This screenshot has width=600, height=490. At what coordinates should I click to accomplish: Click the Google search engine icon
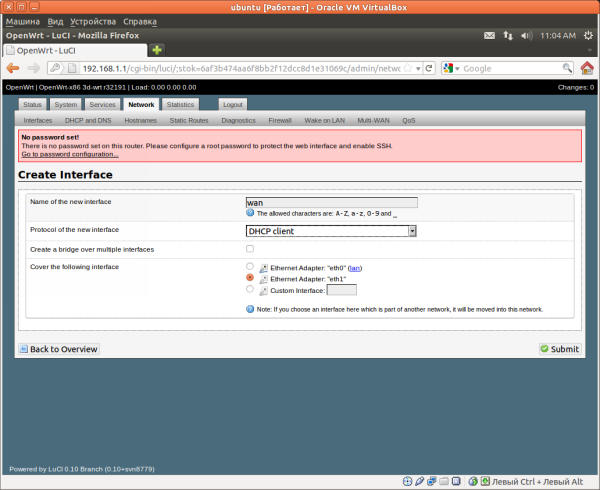(449, 68)
